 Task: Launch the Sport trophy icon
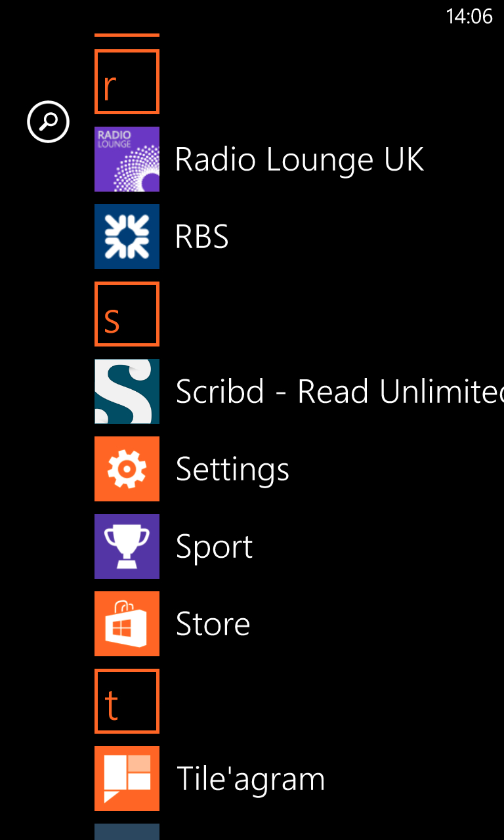pyautogui.click(x=127, y=546)
